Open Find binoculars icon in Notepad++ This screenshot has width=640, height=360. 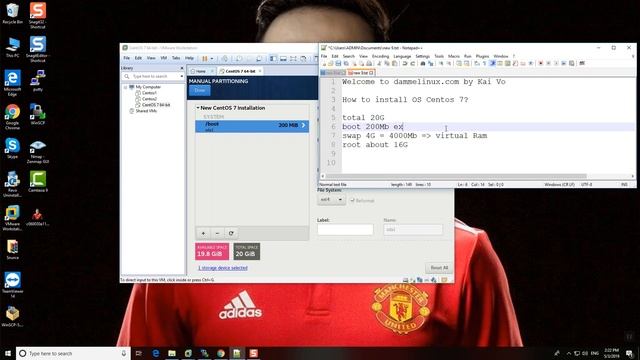click(x=423, y=64)
